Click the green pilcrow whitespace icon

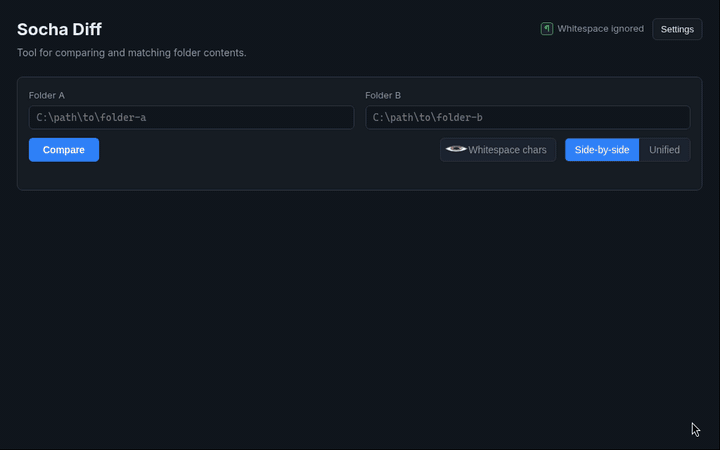546,29
